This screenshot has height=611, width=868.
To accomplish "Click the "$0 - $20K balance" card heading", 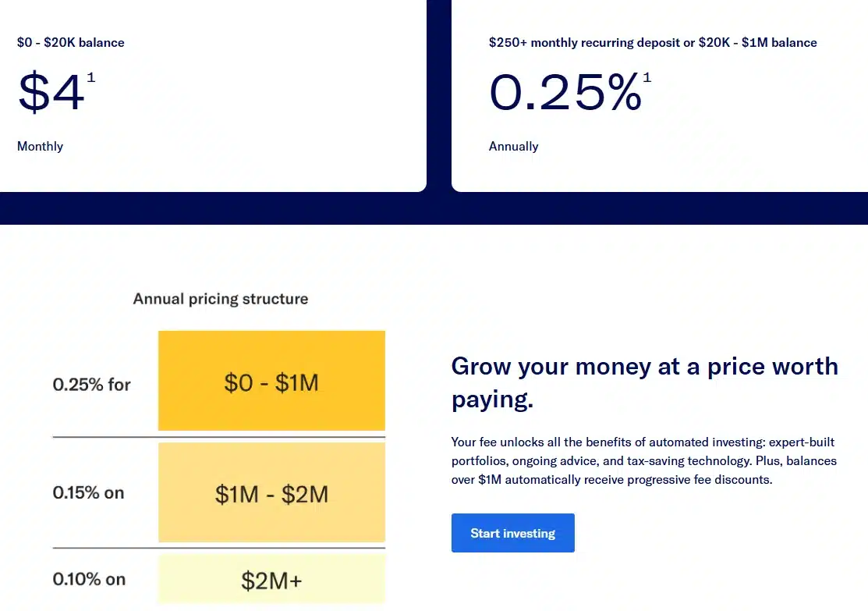I will (70, 42).
